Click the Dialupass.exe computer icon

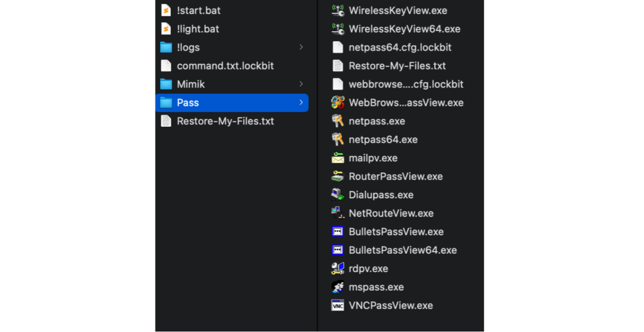pyautogui.click(x=338, y=195)
